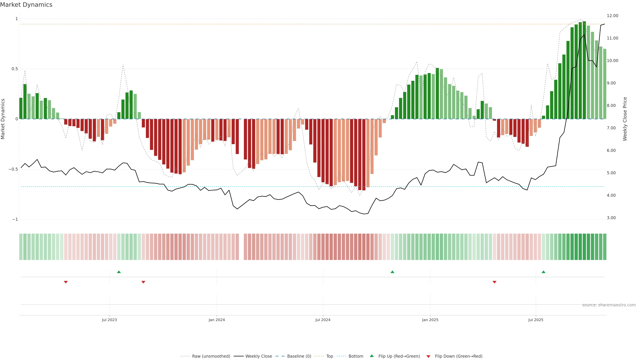Screen dimensions: 644x362
Task: Click the flip-up triangle after Jul 2025
Action: (544, 272)
